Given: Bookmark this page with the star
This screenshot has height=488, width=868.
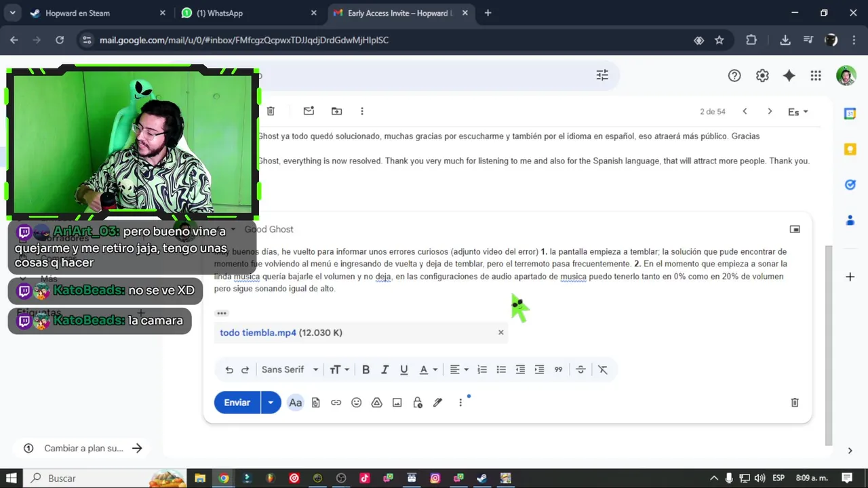Looking at the screenshot, I should pyautogui.click(x=719, y=40).
